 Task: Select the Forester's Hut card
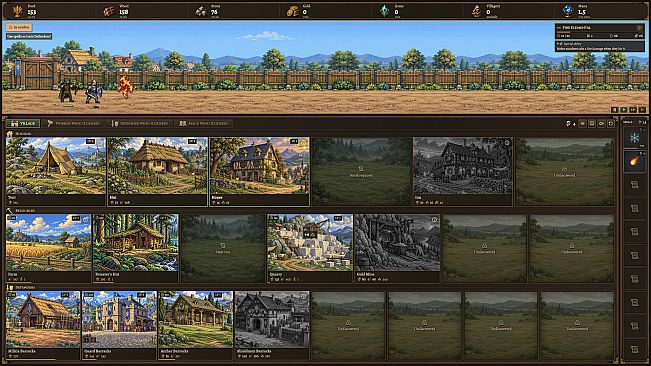(x=136, y=249)
